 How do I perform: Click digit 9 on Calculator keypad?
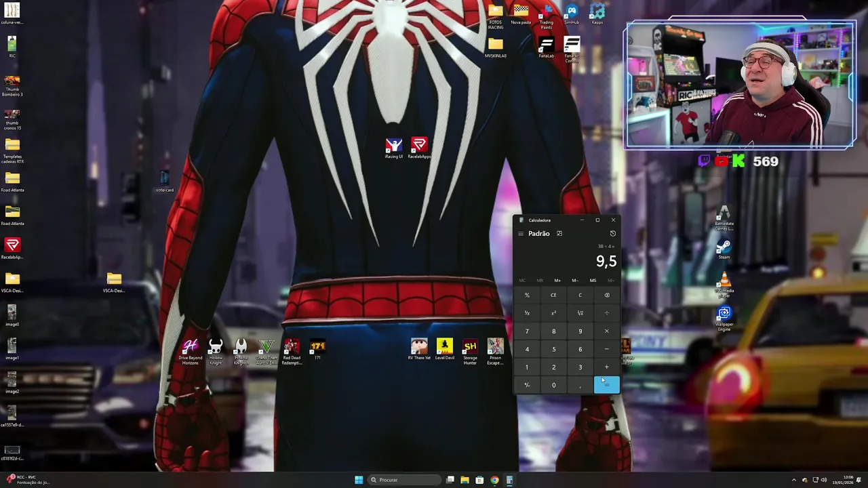tap(580, 331)
